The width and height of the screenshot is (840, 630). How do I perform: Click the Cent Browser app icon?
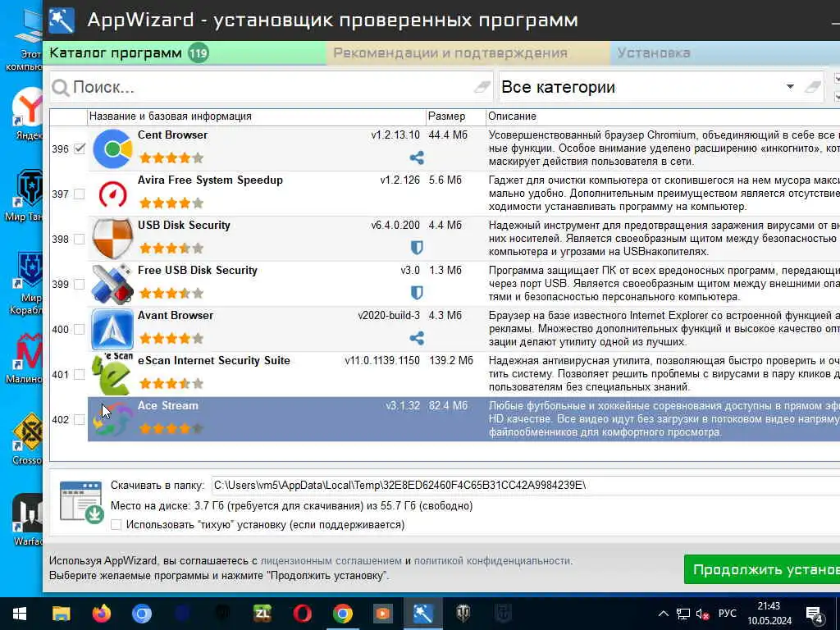coord(112,149)
